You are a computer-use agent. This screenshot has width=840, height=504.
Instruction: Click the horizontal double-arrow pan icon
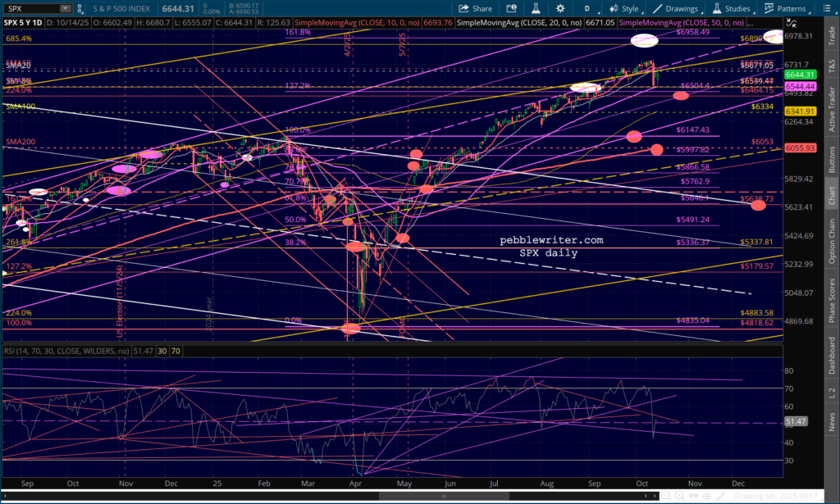pos(694,496)
